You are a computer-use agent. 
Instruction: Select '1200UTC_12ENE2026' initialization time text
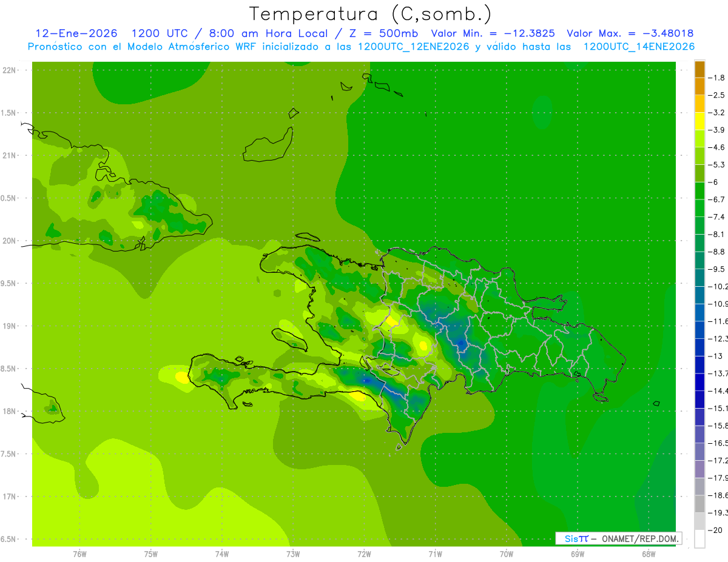click(414, 47)
